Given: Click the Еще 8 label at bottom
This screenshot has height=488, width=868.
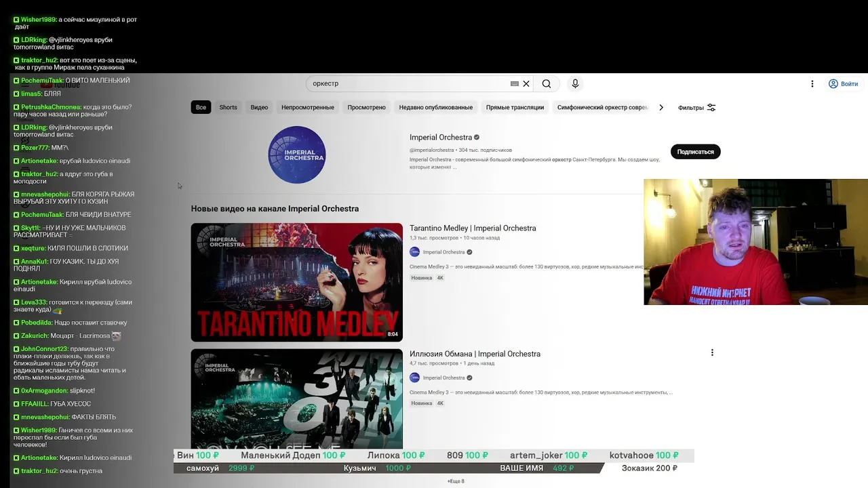Looking at the screenshot, I should [456, 481].
